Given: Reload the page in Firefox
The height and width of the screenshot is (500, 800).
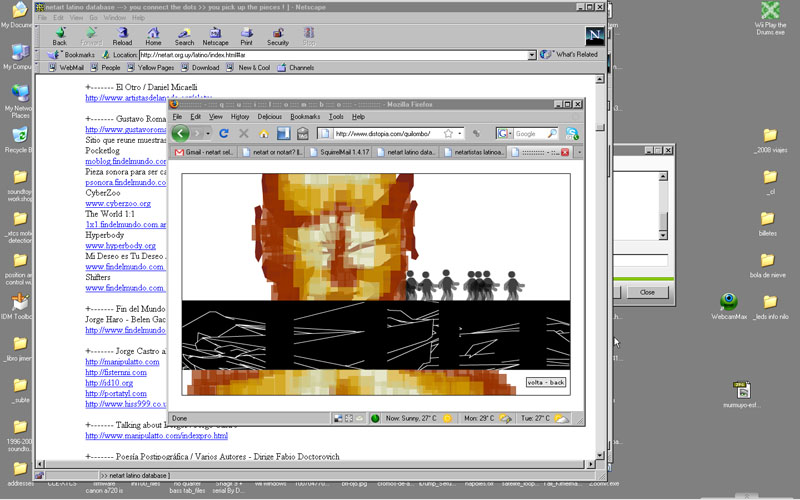Looking at the screenshot, I should [x=224, y=133].
